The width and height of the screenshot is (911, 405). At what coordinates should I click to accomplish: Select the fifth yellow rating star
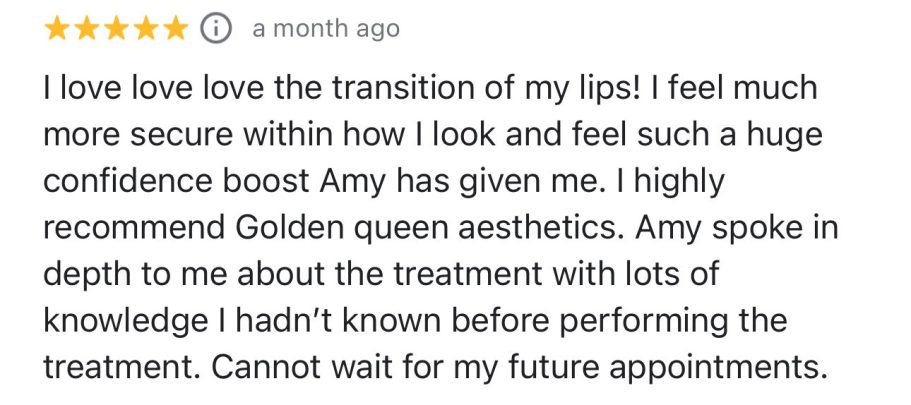point(176,29)
